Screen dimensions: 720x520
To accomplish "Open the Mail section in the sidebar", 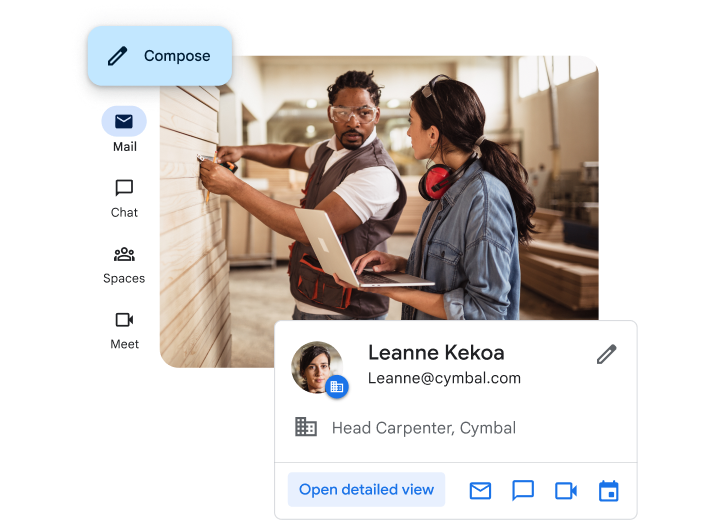I will click(124, 130).
